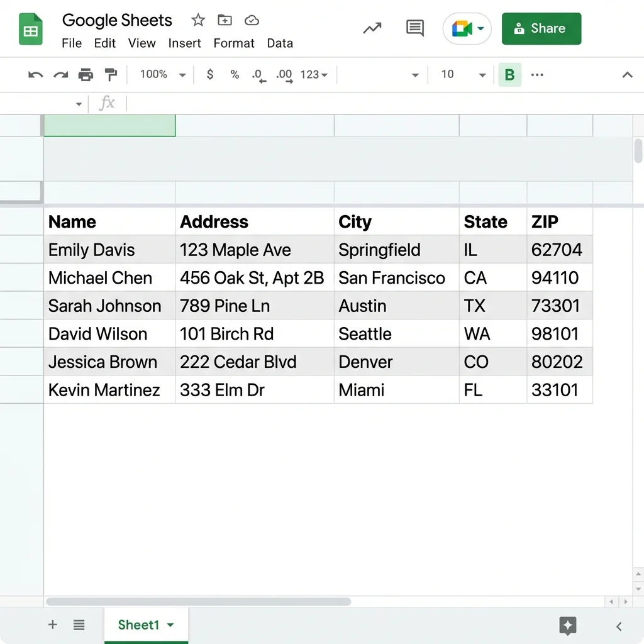Image resolution: width=644 pixels, height=644 pixels.
Task: Open the Format menu
Action: pos(234,43)
